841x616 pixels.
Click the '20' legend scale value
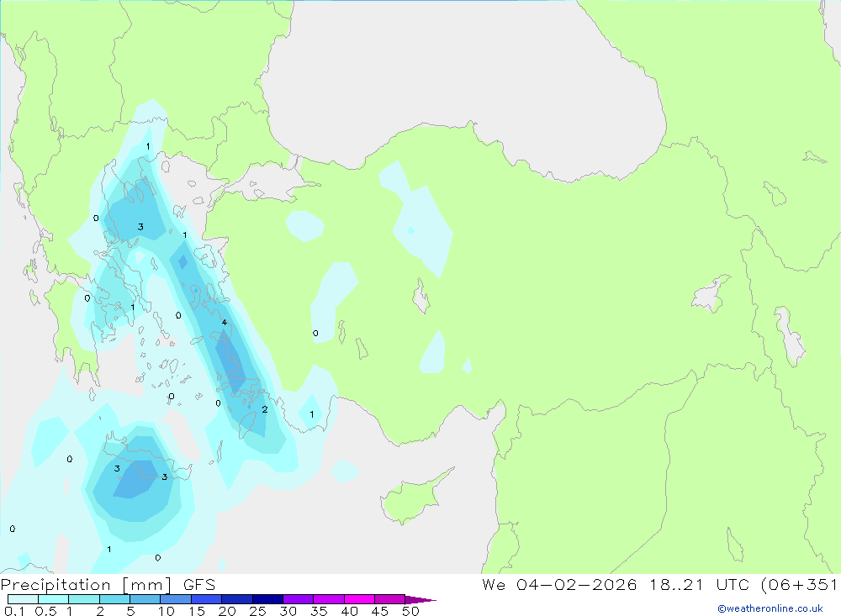pos(227,611)
